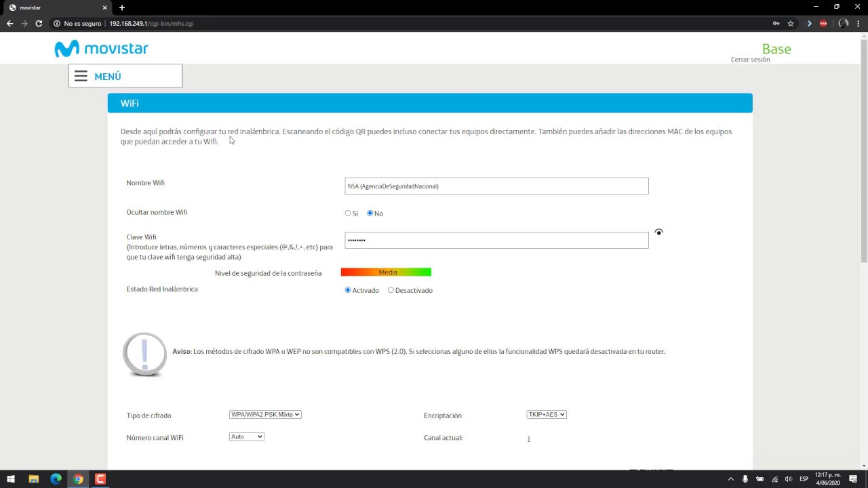Focus the Clave Wifi password field

pyautogui.click(x=496, y=240)
